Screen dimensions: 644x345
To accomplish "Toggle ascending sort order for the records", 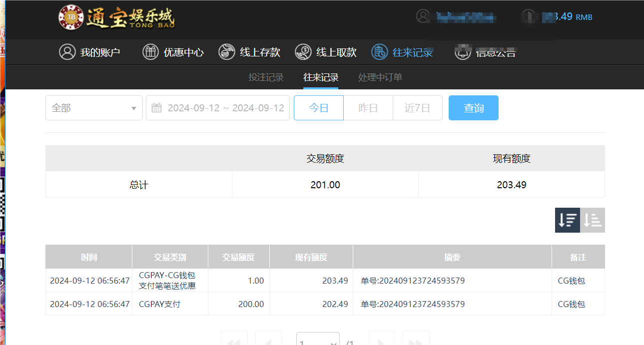I will pos(593,220).
